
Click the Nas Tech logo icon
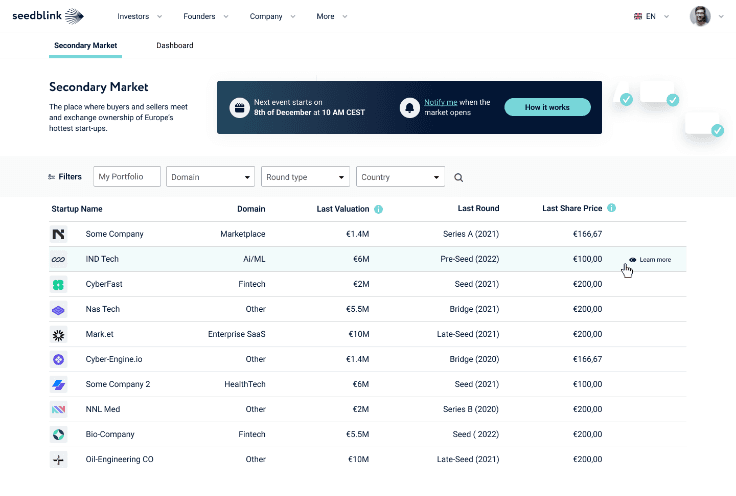(58, 309)
